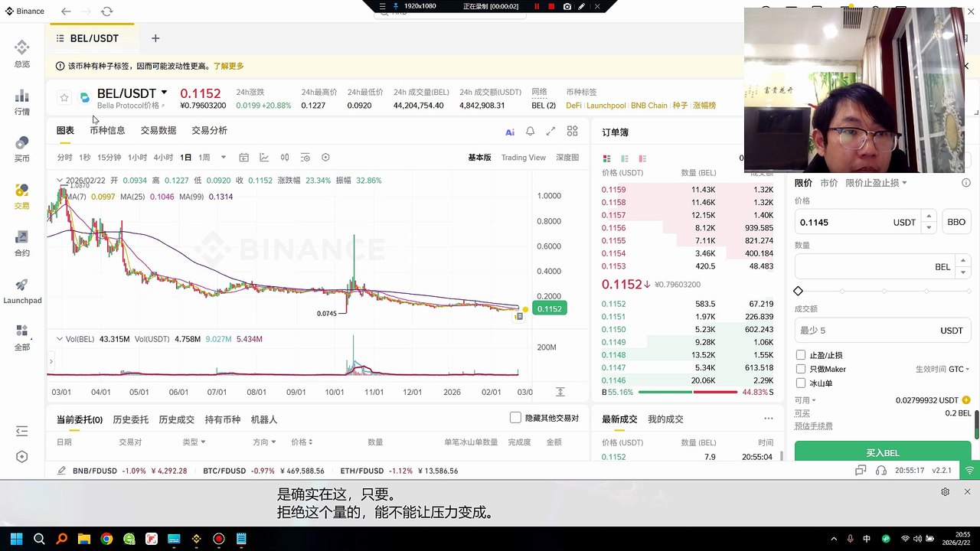Collapse sidebar using the menu-fold icon
Screen dimensions: 980x551
21,432
